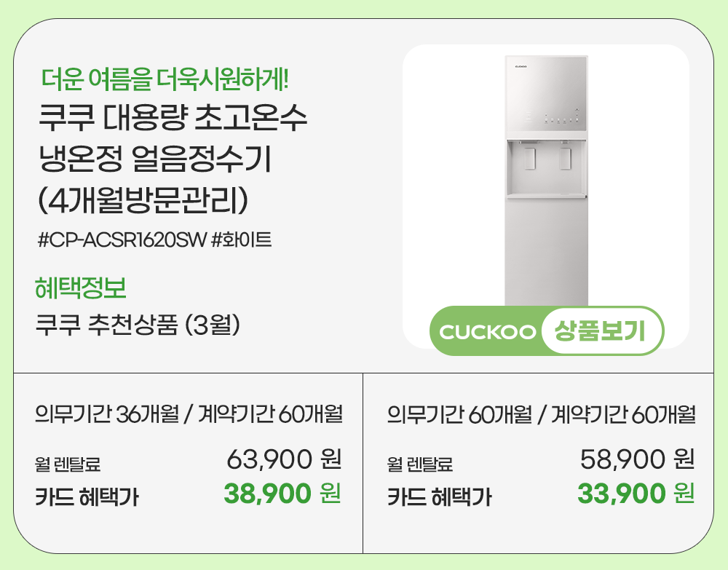The height and width of the screenshot is (570, 728).
Task: Click the 63,900 원 monthly rental price
Action: [284, 460]
